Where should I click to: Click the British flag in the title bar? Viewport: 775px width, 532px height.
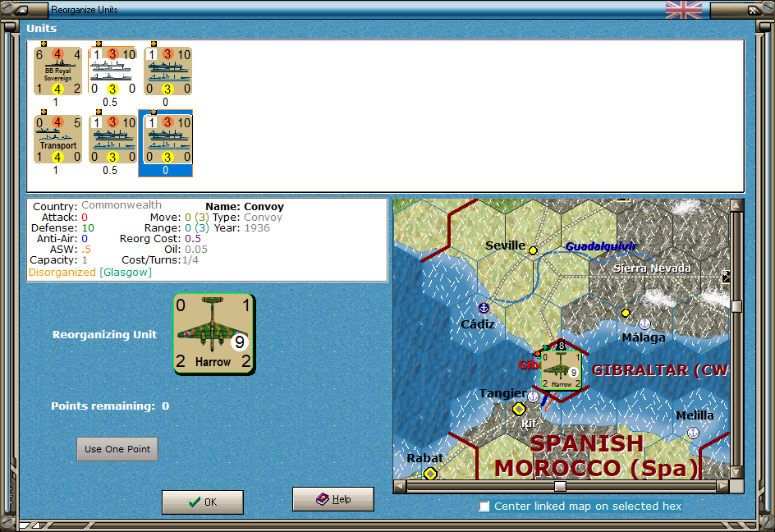pyautogui.click(x=684, y=10)
